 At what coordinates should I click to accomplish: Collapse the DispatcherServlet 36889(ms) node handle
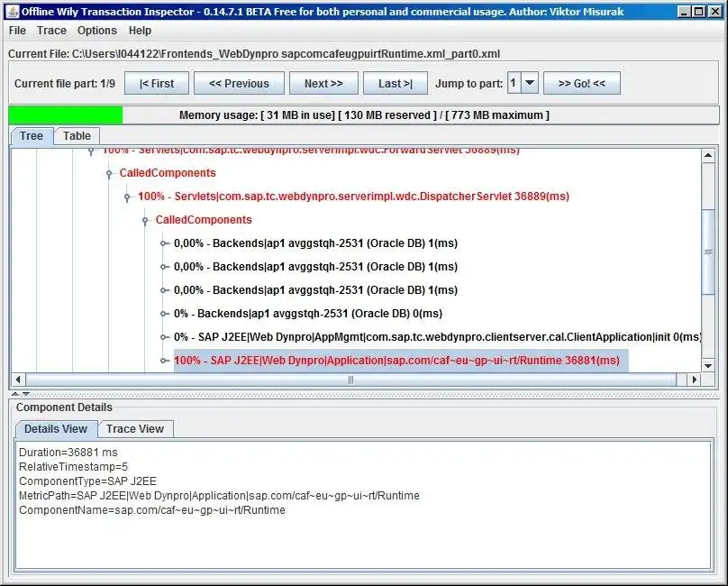click(x=127, y=197)
